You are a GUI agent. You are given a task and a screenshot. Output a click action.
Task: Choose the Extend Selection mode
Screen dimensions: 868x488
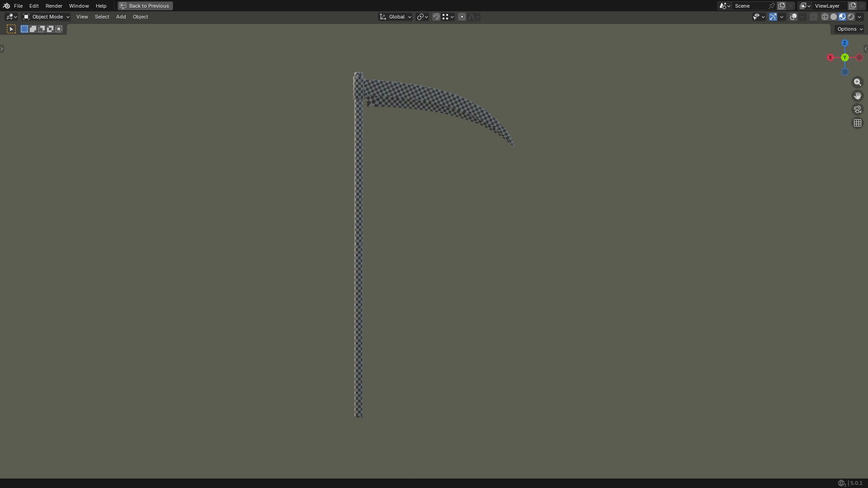click(x=33, y=29)
